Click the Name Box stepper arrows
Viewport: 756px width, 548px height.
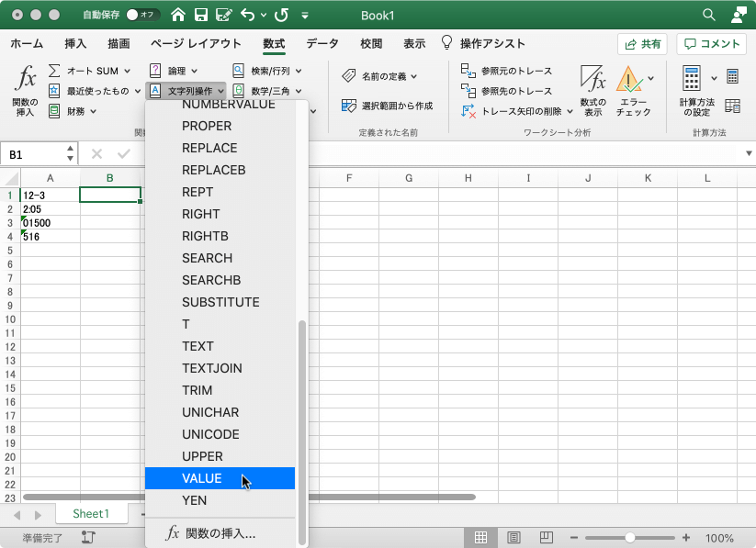71,153
